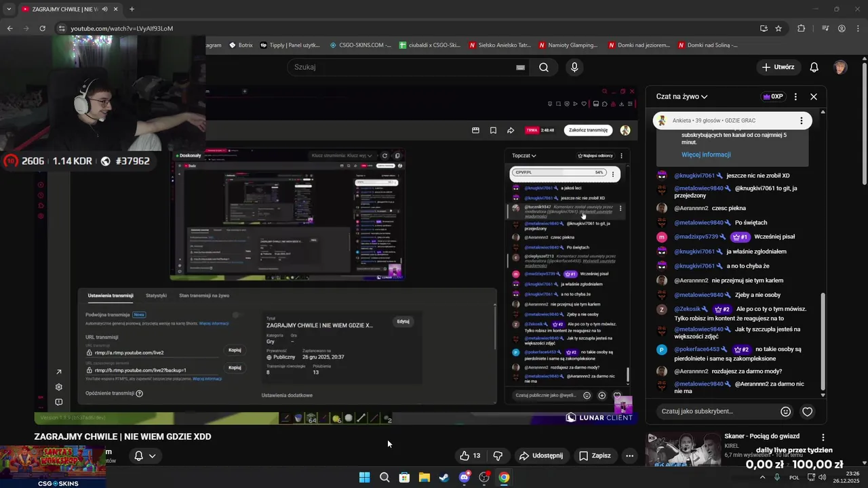Dislike the video with thumbs down

[498, 456]
